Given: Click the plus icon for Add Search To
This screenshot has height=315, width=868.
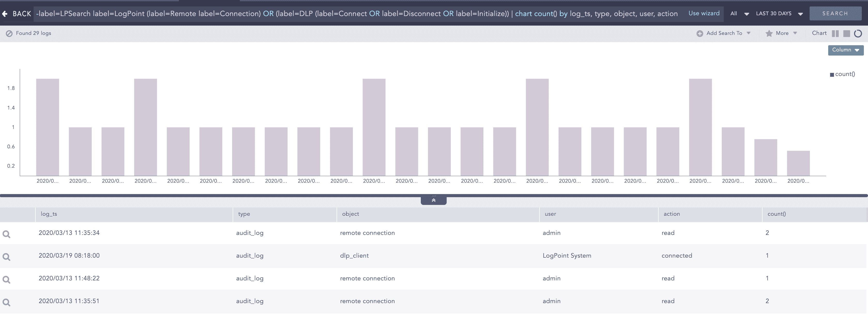Looking at the screenshot, I should 699,33.
